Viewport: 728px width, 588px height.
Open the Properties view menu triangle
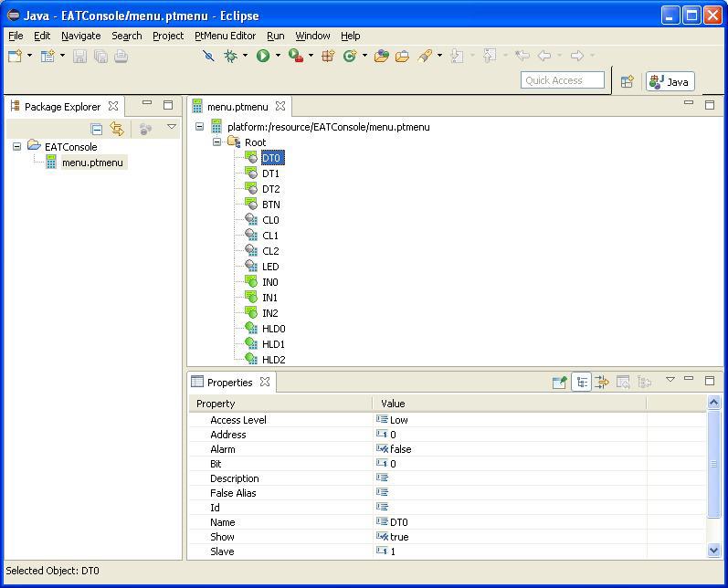tap(670, 380)
